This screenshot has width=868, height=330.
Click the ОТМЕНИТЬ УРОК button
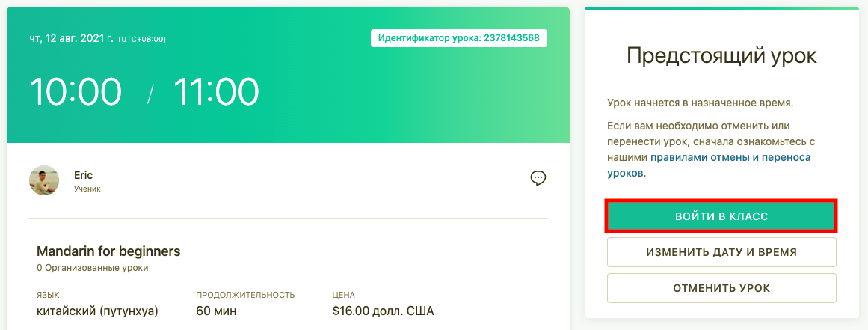[x=721, y=288]
